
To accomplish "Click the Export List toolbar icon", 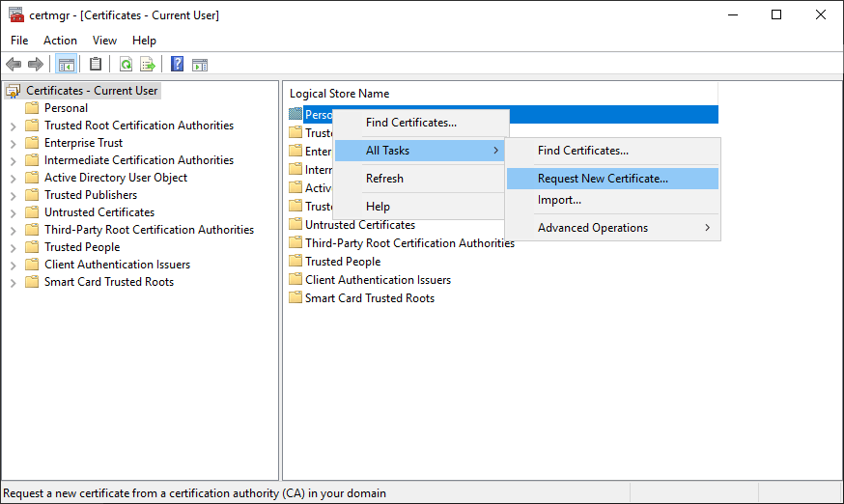I will pos(148,65).
